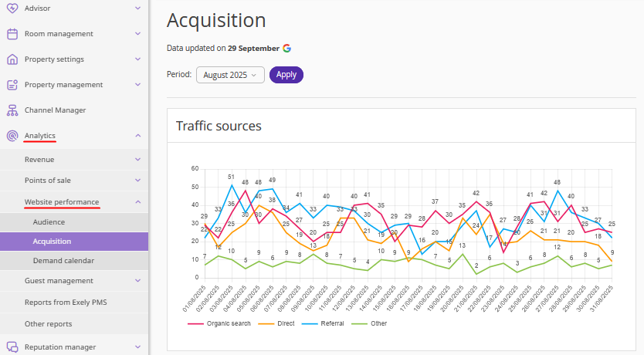
Task: Open the August 2025 period dropdown
Action: click(x=230, y=75)
